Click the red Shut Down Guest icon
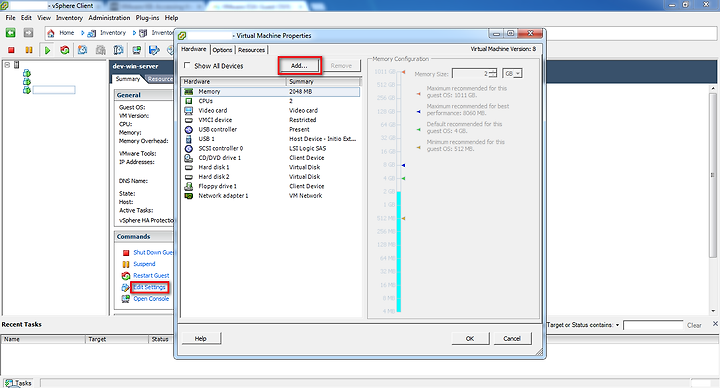Viewport: 720px width, 388px height. point(126,253)
